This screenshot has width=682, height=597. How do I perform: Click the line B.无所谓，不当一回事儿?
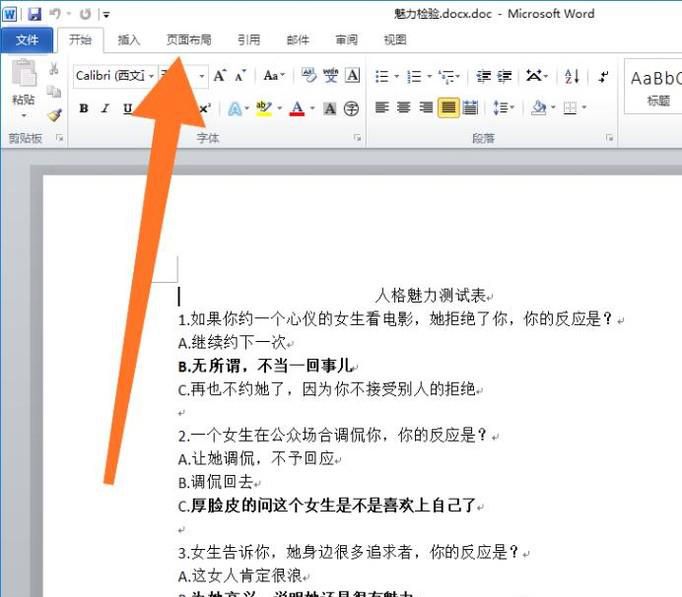(x=265, y=366)
